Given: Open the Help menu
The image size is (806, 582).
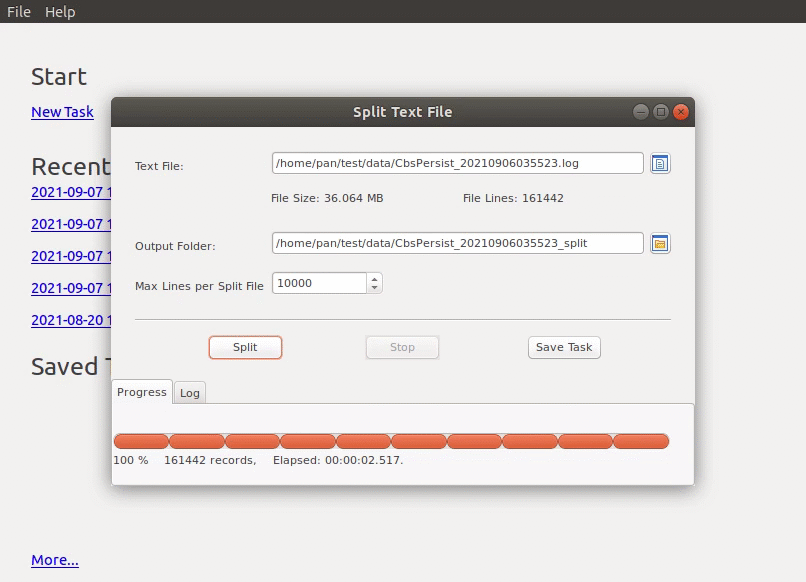Looking at the screenshot, I should 60,12.
